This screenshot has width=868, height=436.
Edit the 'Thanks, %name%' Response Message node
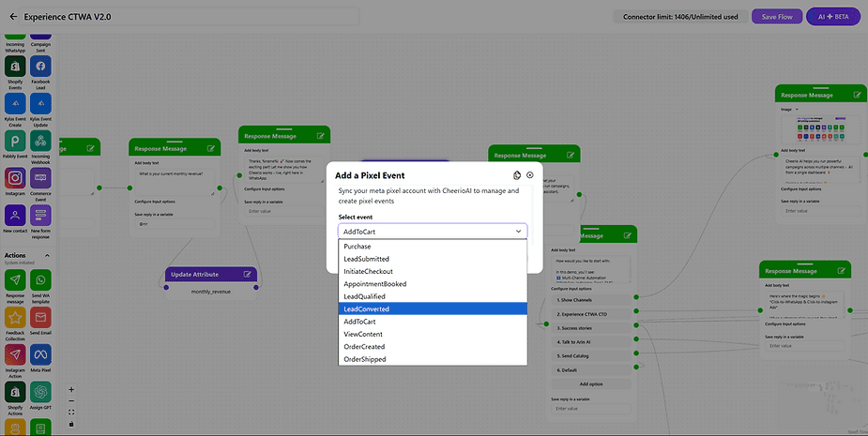321,136
